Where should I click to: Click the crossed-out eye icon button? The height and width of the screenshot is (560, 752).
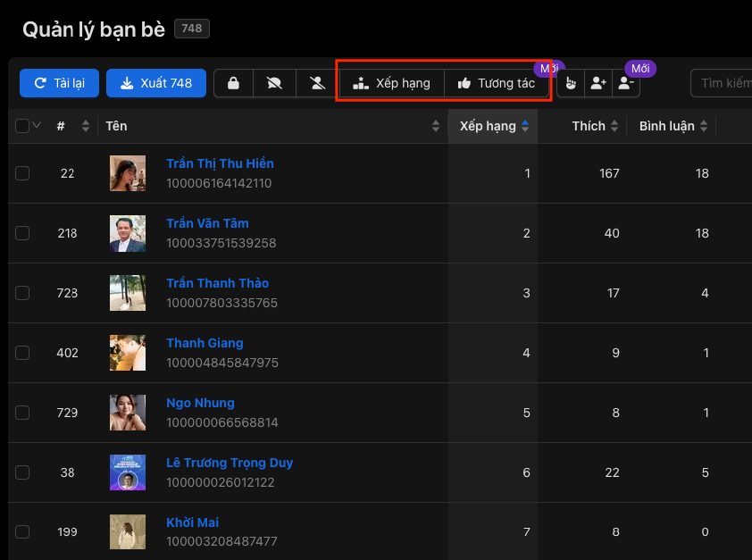[x=274, y=83]
